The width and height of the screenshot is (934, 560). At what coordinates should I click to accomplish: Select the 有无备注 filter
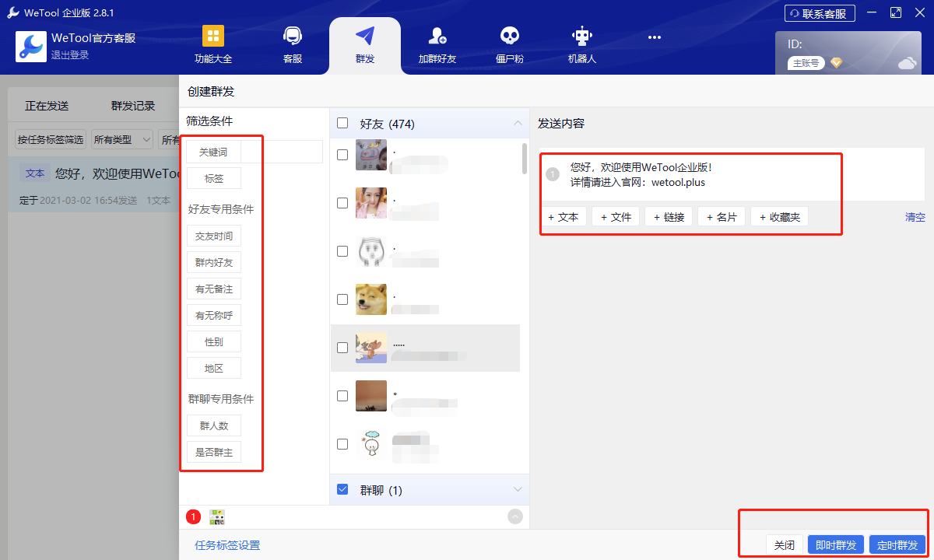click(x=213, y=289)
